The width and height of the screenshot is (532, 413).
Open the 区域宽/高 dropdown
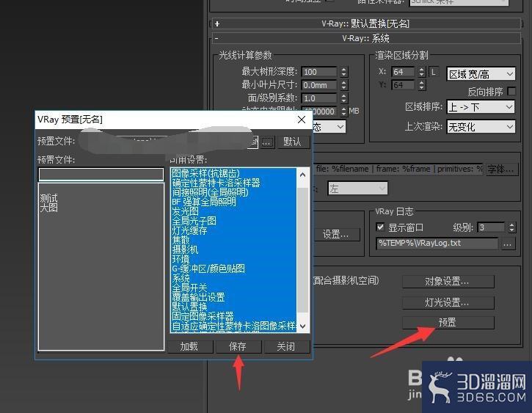tap(481, 74)
